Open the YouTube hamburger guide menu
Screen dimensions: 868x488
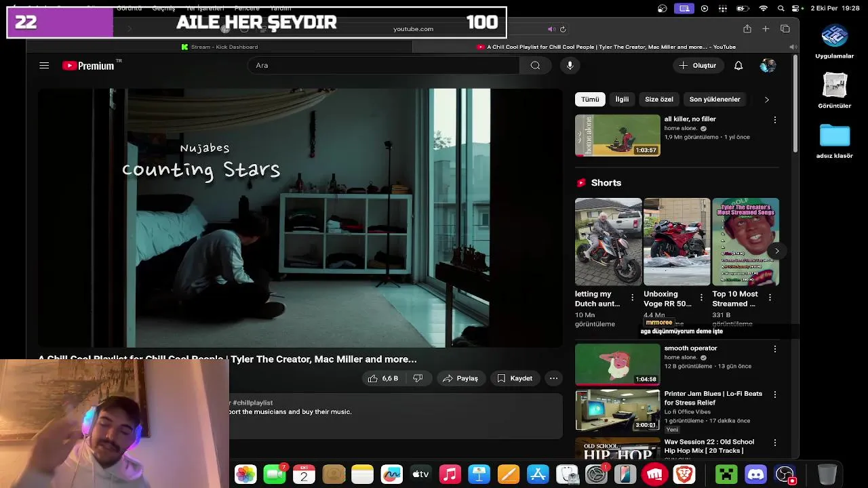click(x=44, y=66)
